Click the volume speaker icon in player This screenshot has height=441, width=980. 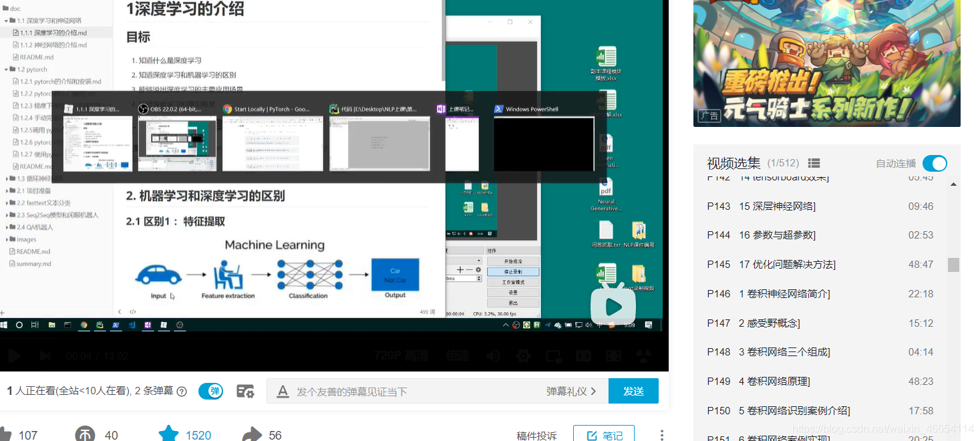[493, 355]
